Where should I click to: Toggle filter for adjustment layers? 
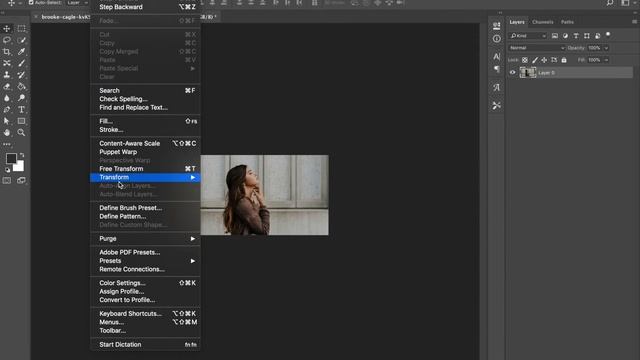click(x=565, y=36)
